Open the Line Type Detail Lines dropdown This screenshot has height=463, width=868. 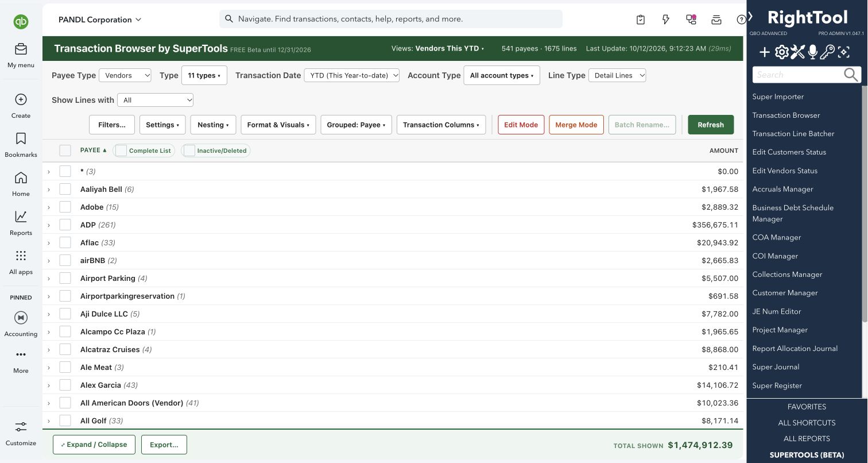pyautogui.click(x=617, y=75)
